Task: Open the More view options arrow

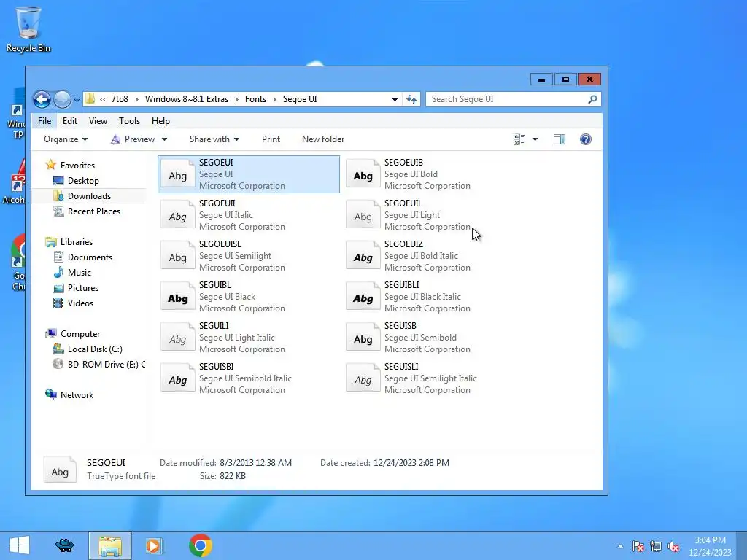Action: pos(535,139)
